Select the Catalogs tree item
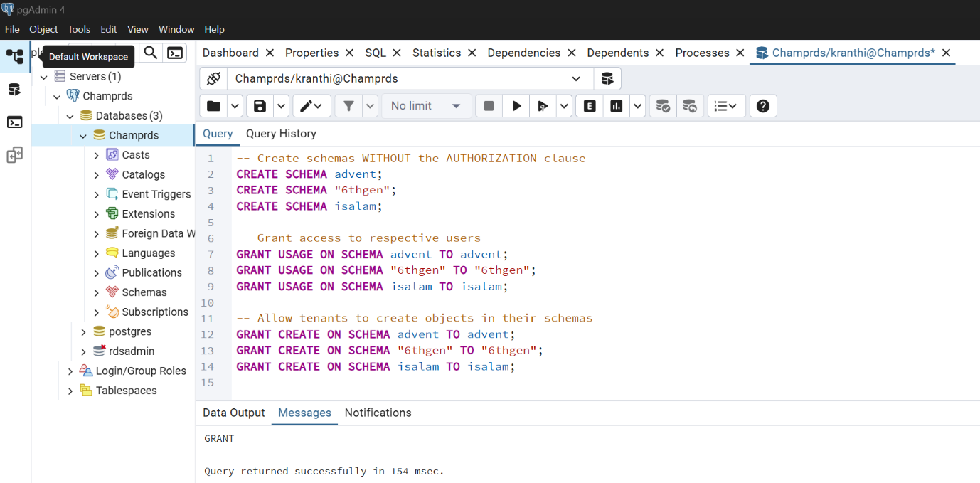 click(143, 175)
